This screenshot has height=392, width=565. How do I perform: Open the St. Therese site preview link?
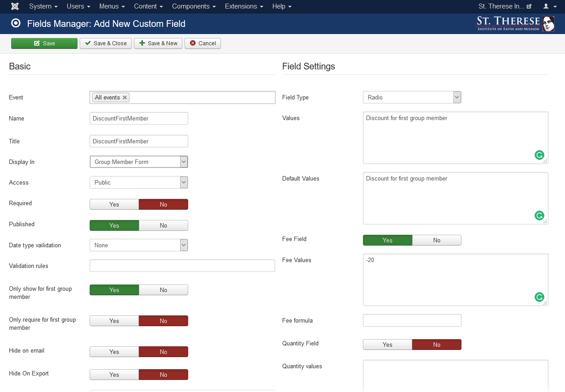505,6
